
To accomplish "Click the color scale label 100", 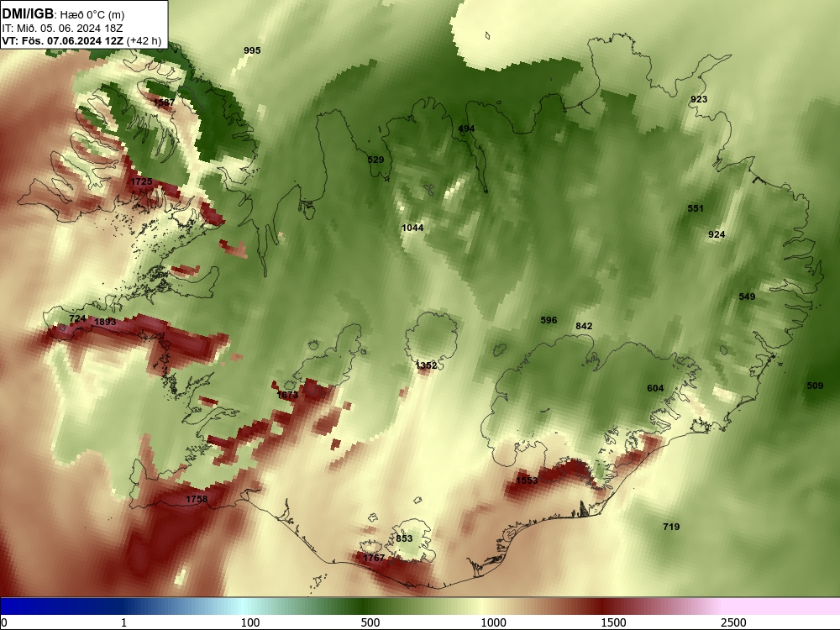I will (250, 622).
